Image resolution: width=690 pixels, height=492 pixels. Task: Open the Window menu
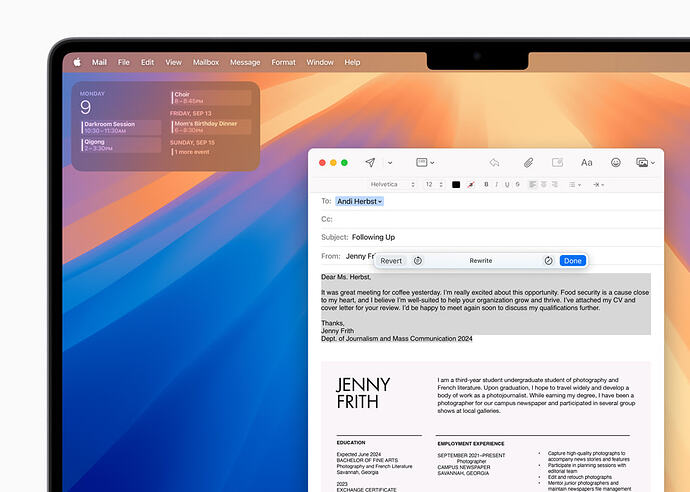click(x=320, y=62)
